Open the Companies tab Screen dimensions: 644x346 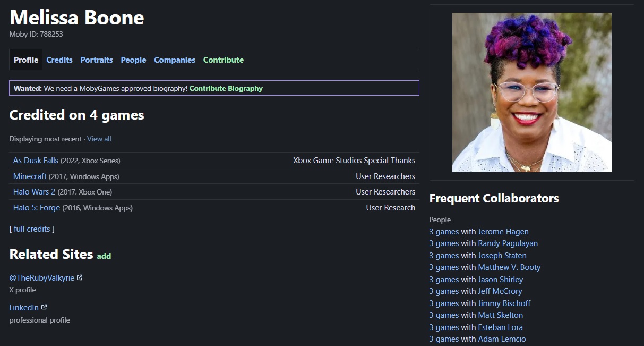[175, 60]
